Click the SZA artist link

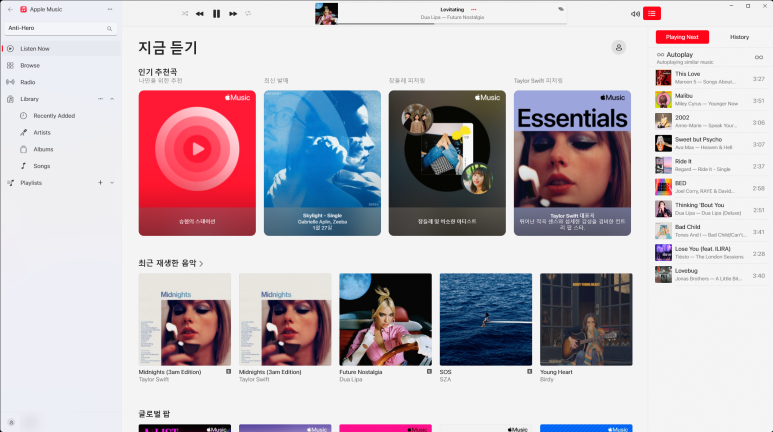coord(445,379)
